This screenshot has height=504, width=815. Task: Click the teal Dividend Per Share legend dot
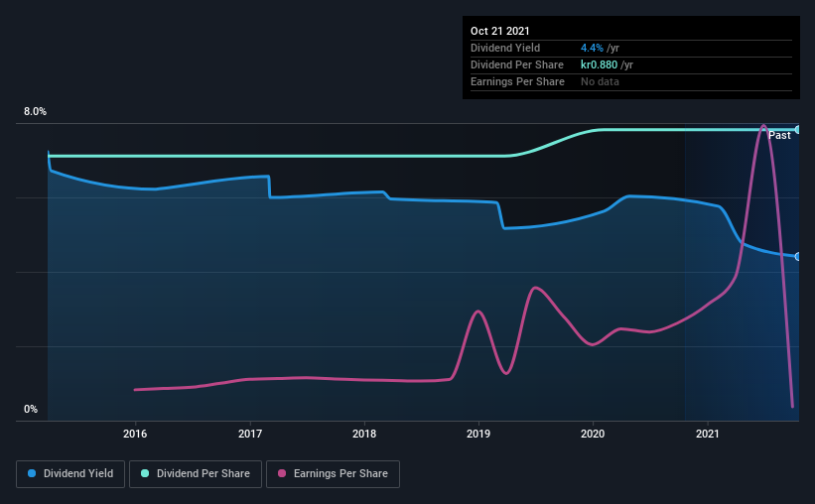coord(145,473)
